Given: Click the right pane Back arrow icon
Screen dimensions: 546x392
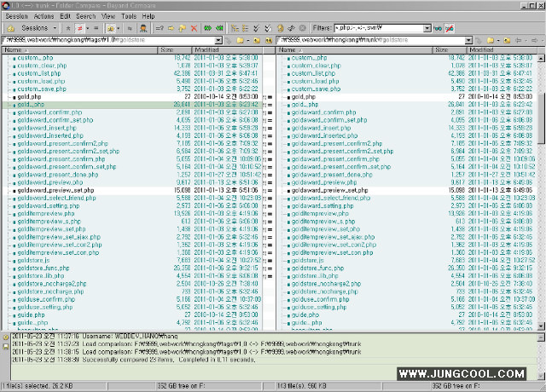Looking at the screenshot, I should [519, 40].
